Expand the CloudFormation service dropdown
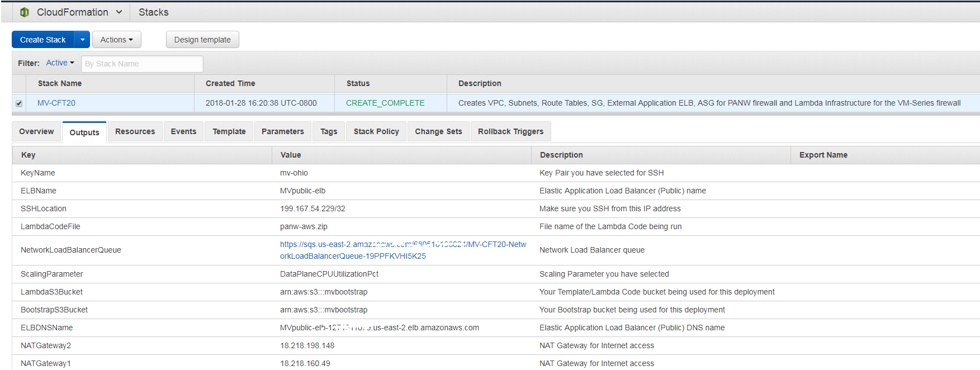Viewport: 980px width, 370px height. click(119, 12)
